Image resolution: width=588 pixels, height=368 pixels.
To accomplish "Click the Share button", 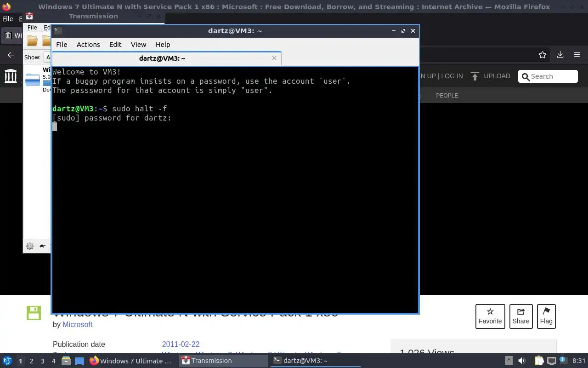I will coord(521,316).
